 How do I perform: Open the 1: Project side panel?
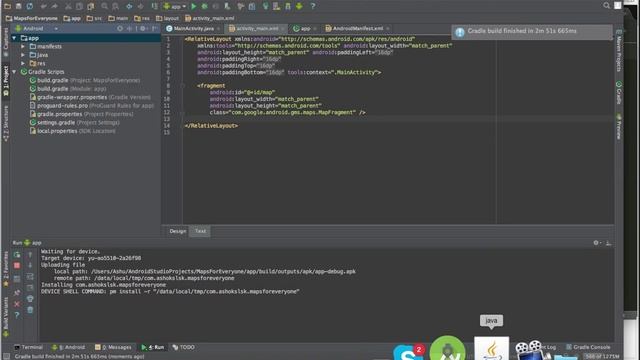coord(6,81)
